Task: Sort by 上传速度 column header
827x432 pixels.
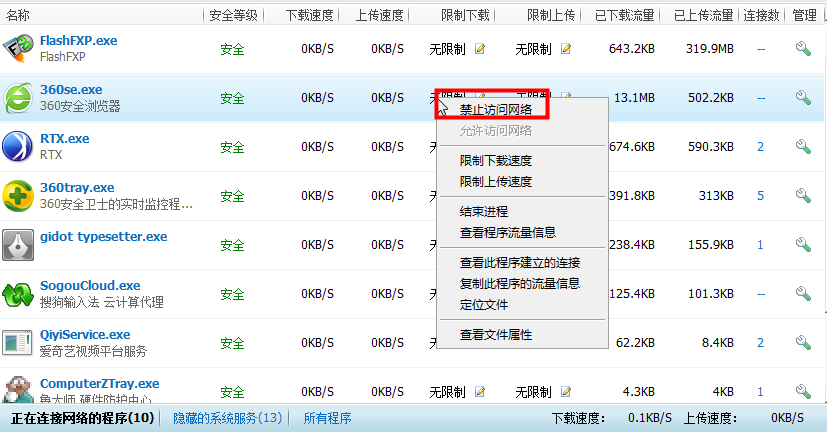Action: (379, 15)
